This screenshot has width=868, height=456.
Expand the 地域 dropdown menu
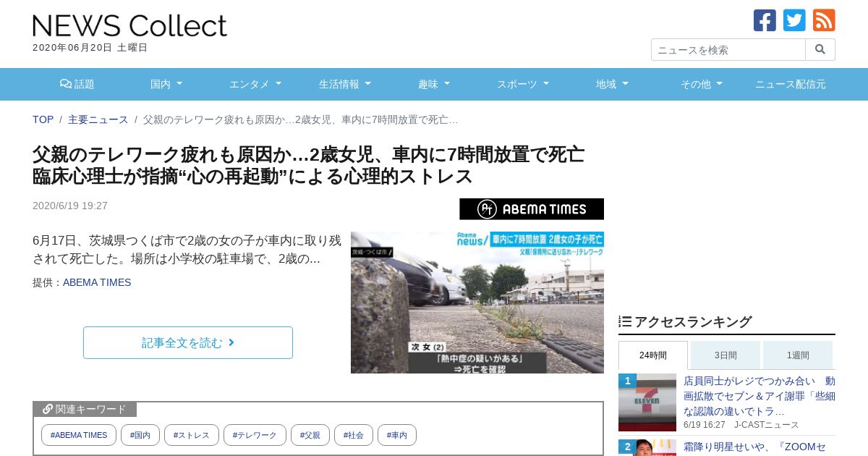(x=612, y=84)
